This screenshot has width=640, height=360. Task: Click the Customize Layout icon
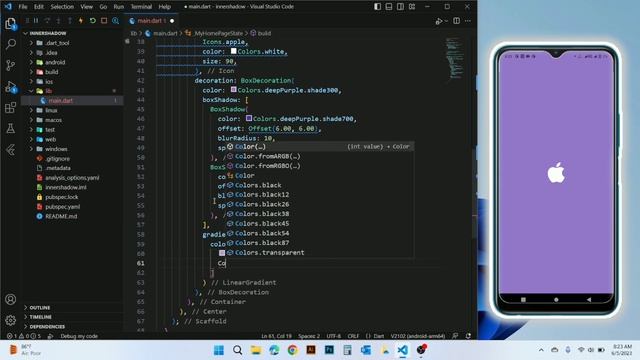click(412, 7)
